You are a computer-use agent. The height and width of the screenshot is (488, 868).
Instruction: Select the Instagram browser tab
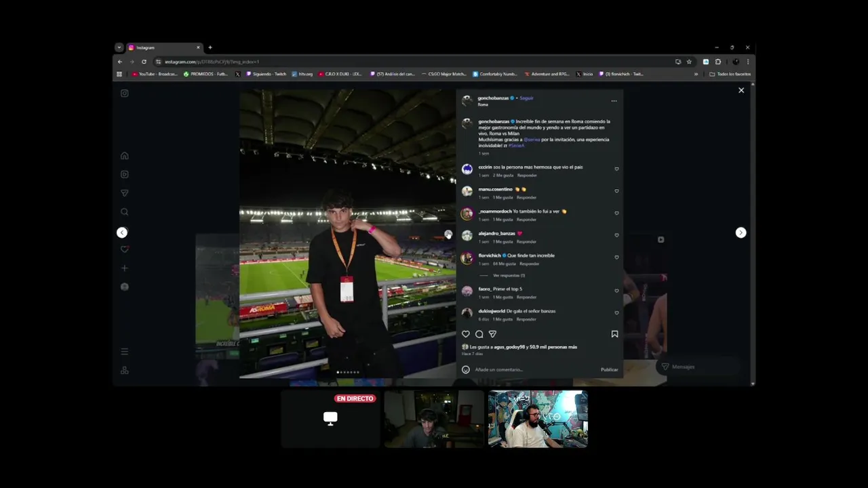tap(165, 47)
